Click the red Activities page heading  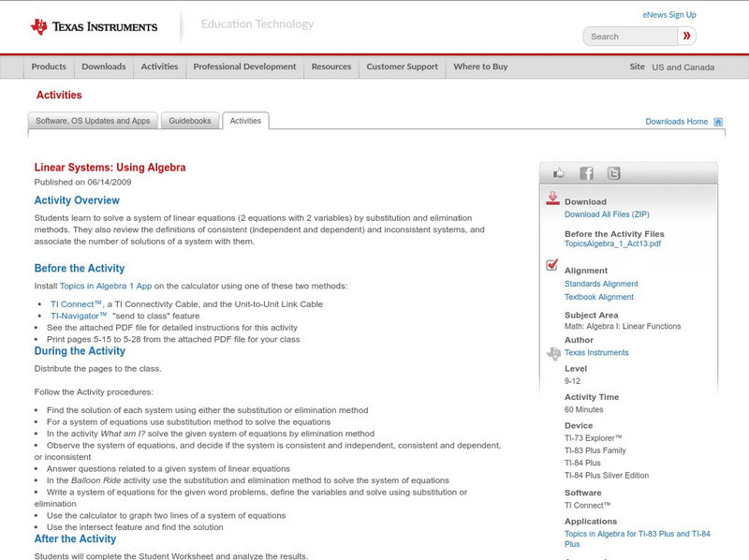click(x=59, y=96)
